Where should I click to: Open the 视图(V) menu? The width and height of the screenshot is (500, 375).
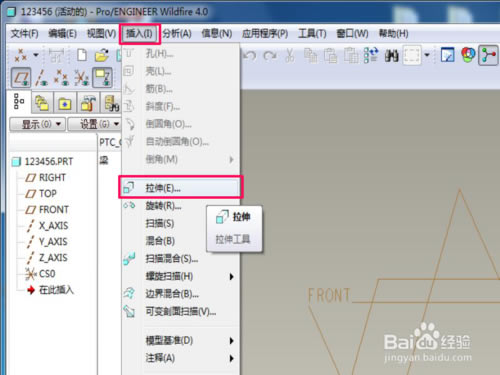pyautogui.click(x=101, y=34)
